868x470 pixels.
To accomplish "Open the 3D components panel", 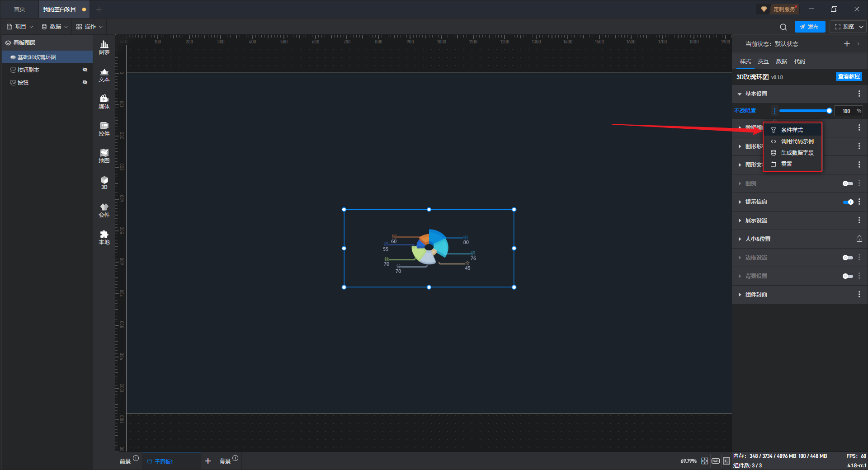I will (x=104, y=183).
